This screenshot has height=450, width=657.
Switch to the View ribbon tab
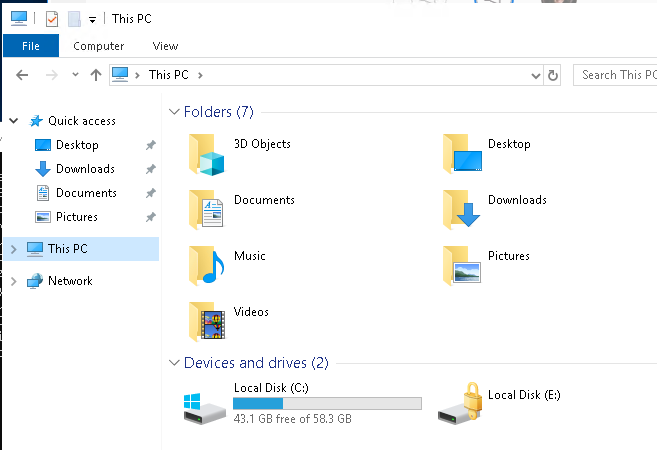(165, 46)
